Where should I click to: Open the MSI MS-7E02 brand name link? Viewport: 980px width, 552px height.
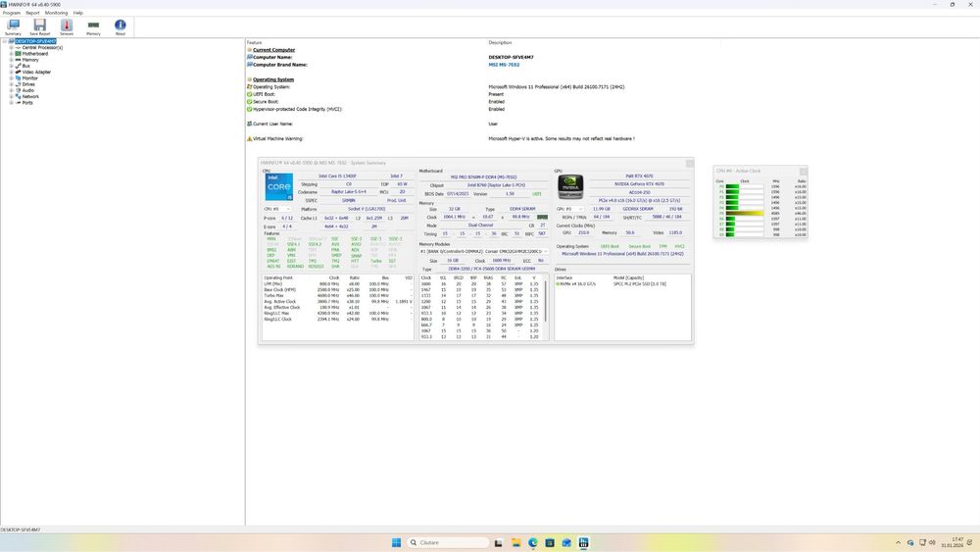click(x=504, y=65)
